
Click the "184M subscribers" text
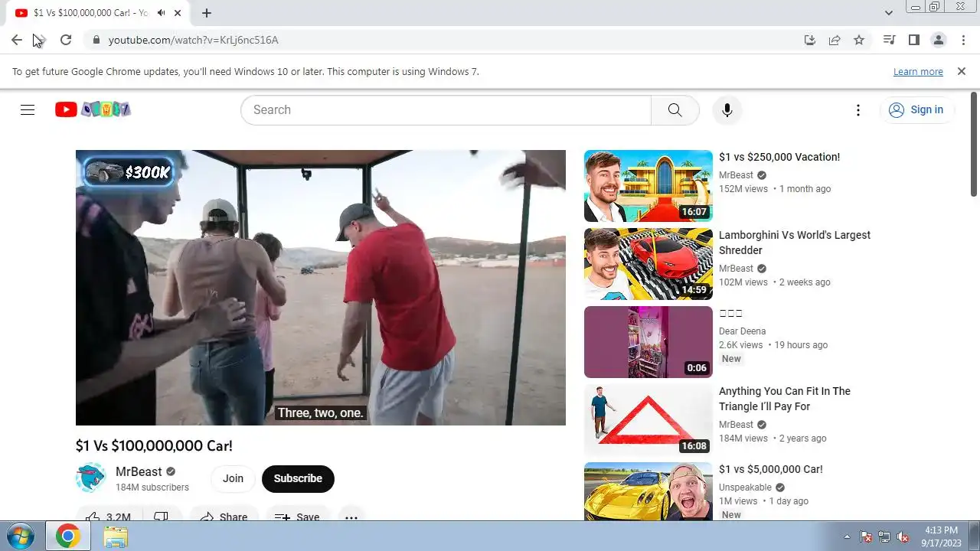152,487
